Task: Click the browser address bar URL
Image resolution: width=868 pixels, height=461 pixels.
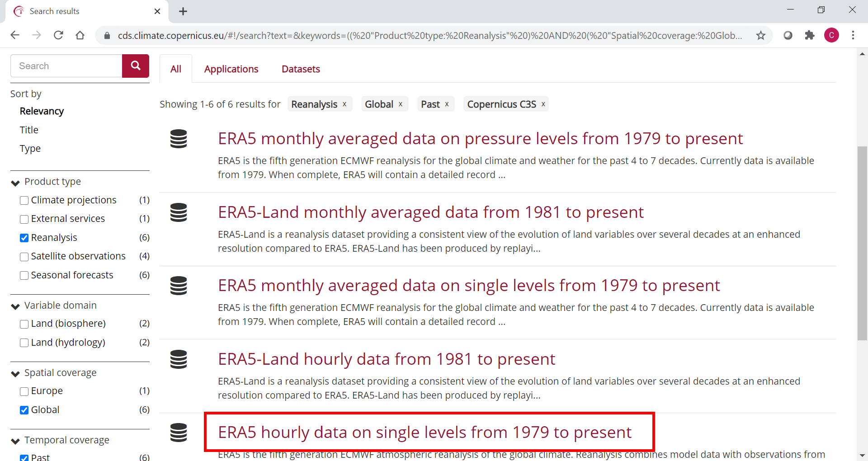Action: coord(429,35)
